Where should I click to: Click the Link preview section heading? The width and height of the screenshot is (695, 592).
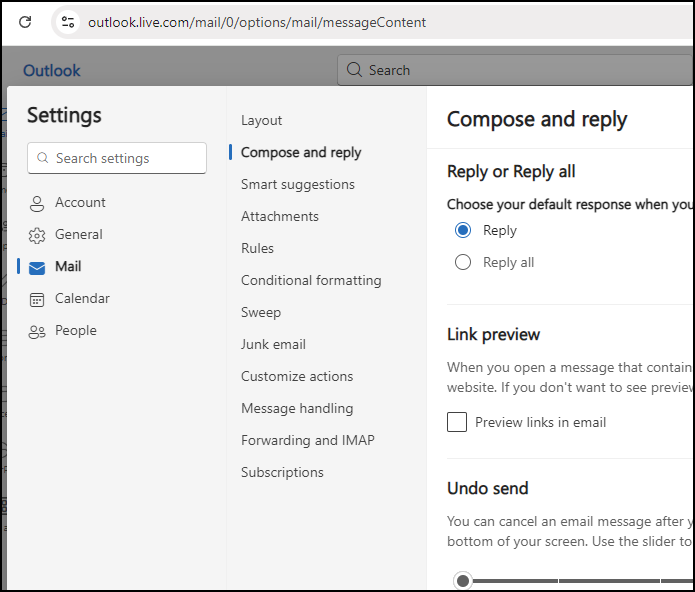[x=493, y=334]
